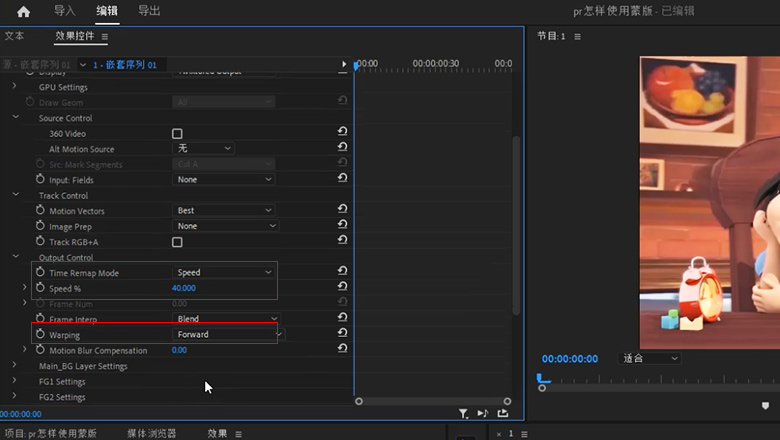Reset the Speed % parameter
This screenshot has height=440, width=780.
(342, 288)
